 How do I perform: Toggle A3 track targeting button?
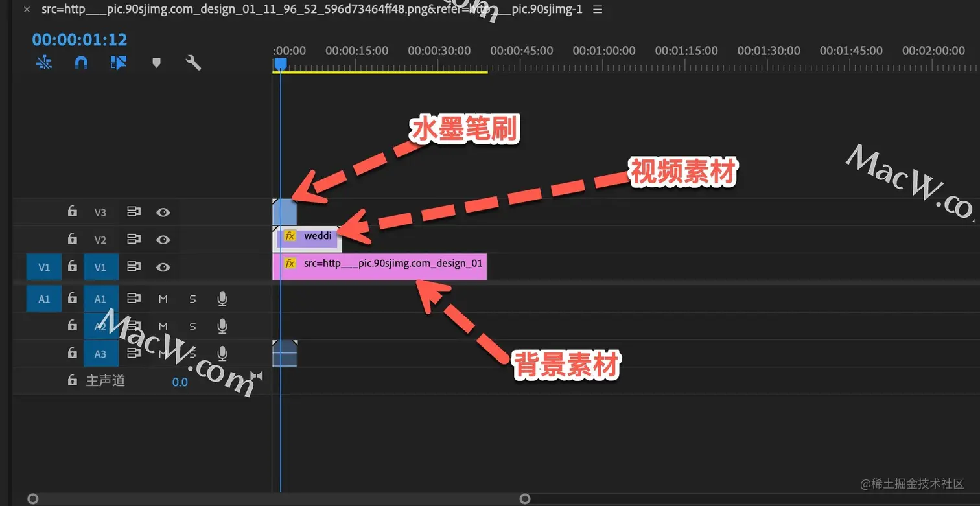tap(100, 354)
